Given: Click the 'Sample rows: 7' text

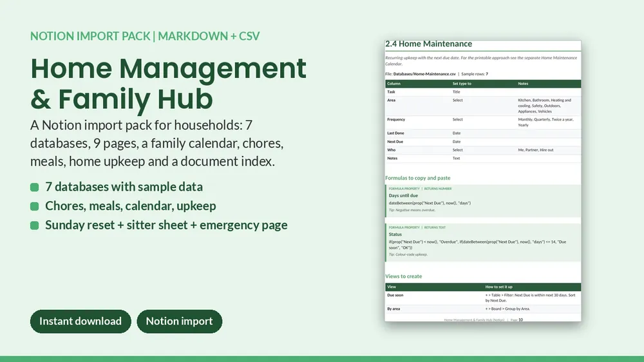Looking at the screenshot, I should pyautogui.click(x=475, y=74).
